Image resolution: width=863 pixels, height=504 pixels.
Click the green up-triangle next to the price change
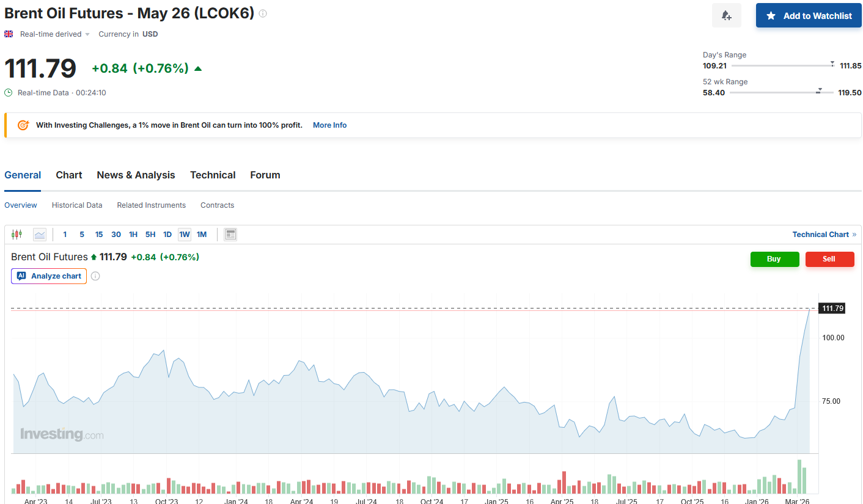197,68
